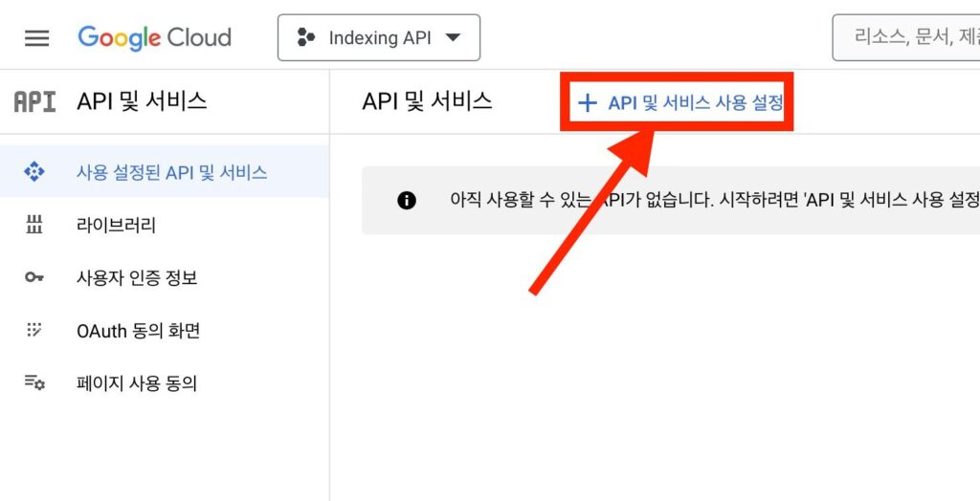Select '사용 설정된 API 및 서비스' menu item

pyautogui.click(x=171, y=172)
